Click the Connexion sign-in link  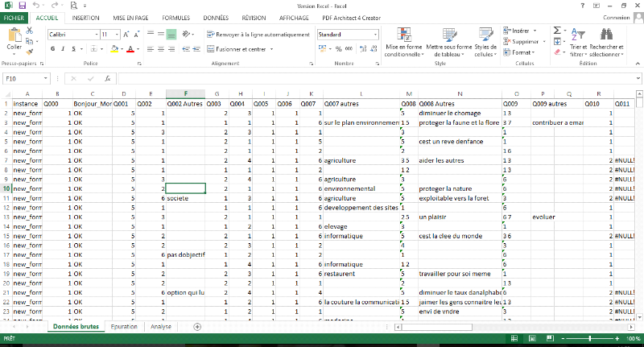[x=617, y=16]
